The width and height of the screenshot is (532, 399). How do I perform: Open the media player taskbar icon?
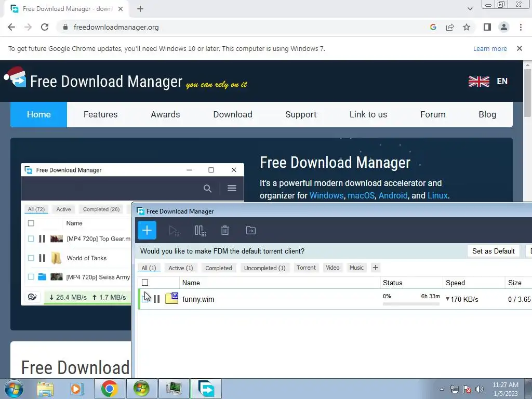pyautogui.click(x=77, y=389)
